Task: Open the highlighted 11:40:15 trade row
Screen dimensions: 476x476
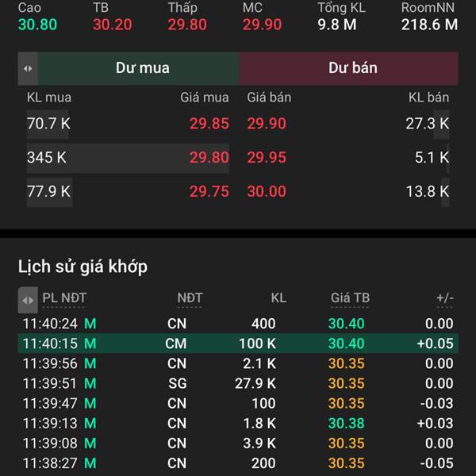Action: 238,344
